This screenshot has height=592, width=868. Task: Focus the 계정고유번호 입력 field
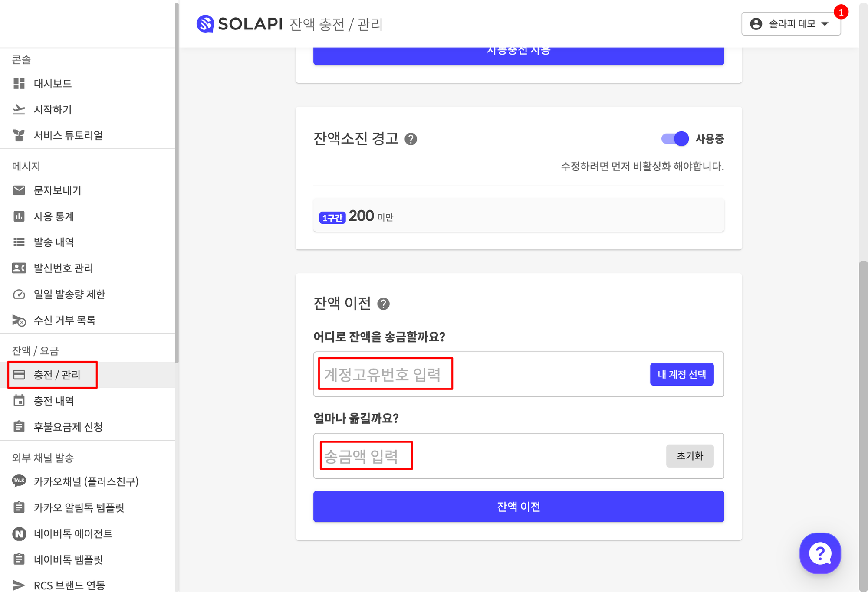[477, 374]
